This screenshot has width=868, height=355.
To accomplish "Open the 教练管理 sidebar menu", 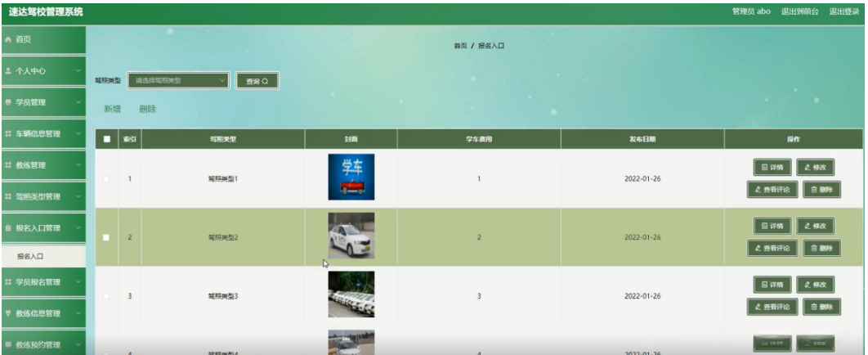I will point(43,165).
